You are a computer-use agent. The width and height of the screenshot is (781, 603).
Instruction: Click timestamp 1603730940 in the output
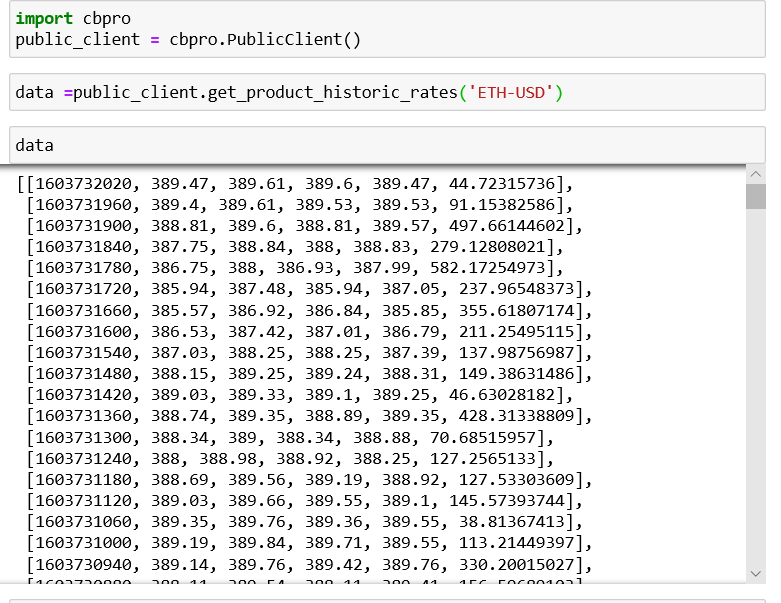(x=83, y=565)
